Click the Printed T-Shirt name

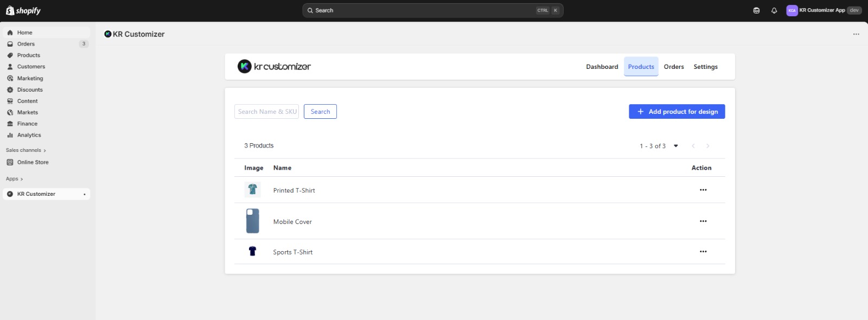click(x=294, y=190)
